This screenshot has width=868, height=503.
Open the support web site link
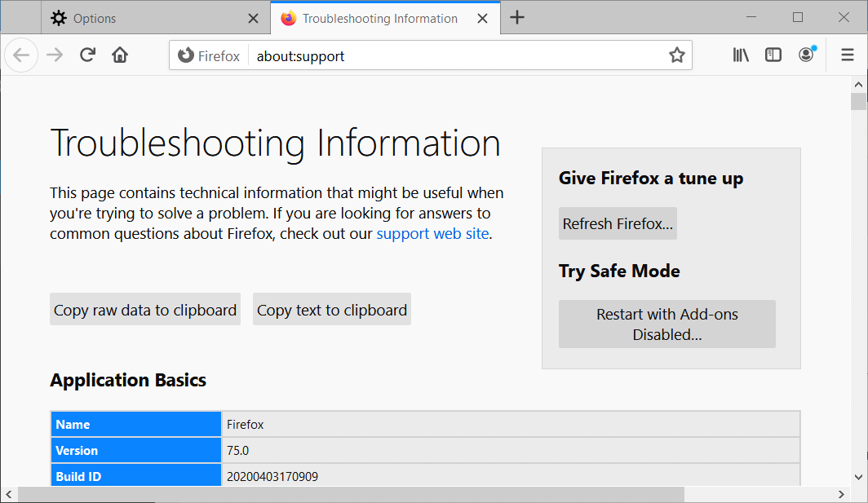pos(432,233)
